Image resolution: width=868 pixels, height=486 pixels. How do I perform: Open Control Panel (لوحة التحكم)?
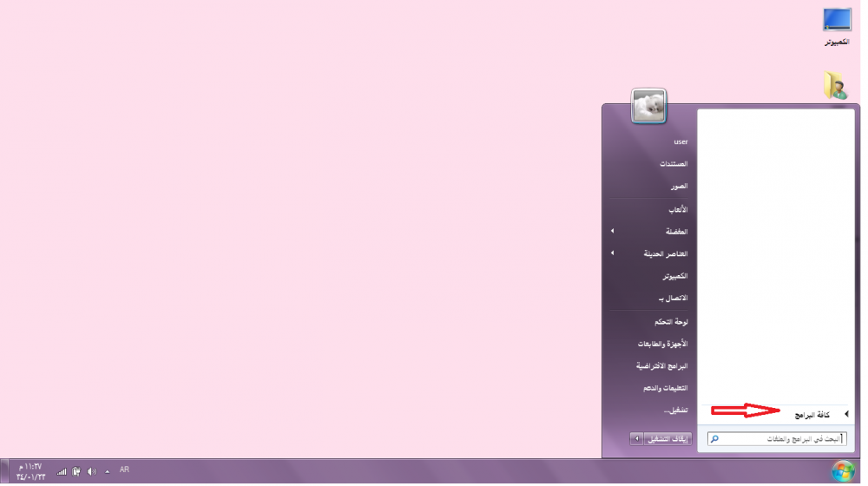tap(668, 321)
